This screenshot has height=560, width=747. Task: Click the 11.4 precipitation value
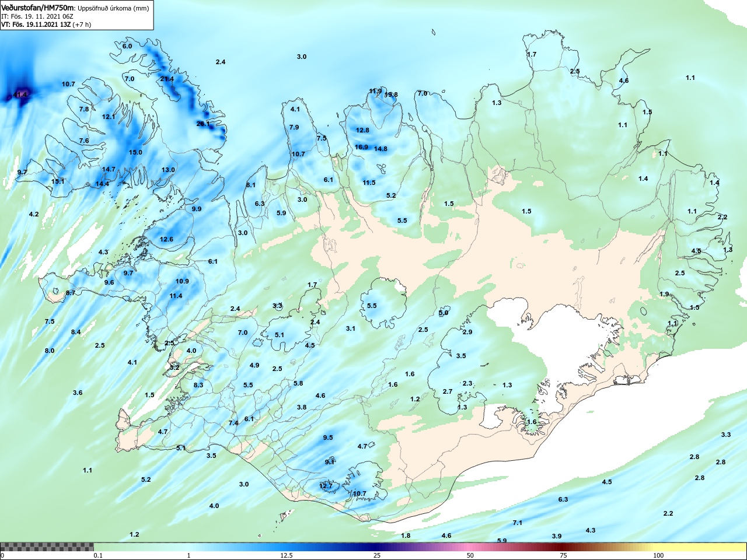pos(176,296)
